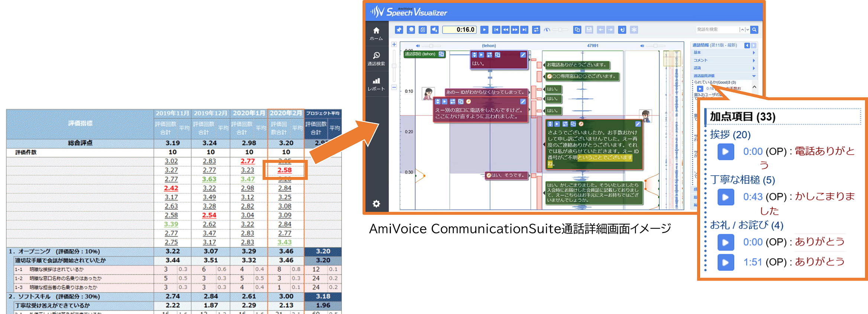Adjust the 47991 channel volume slider

click(656, 46)
